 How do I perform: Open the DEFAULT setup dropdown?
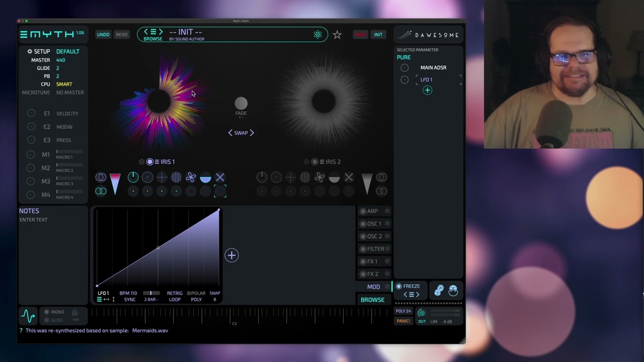click(x=68, y=51)
